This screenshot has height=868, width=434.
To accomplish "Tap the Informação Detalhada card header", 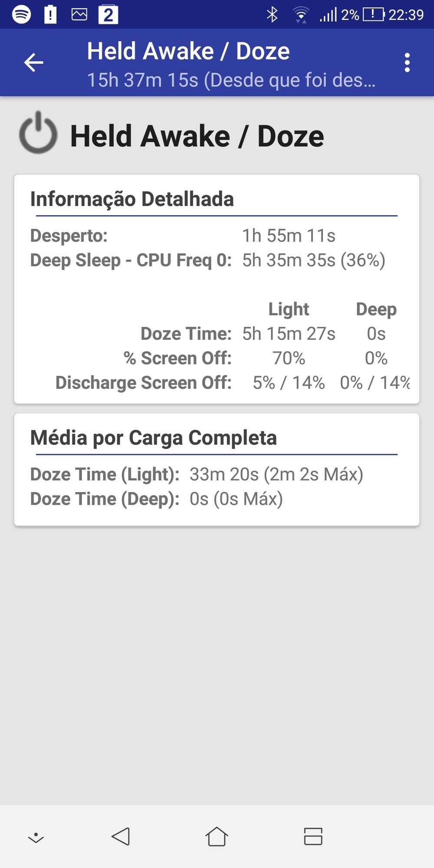I will point(132,199).
